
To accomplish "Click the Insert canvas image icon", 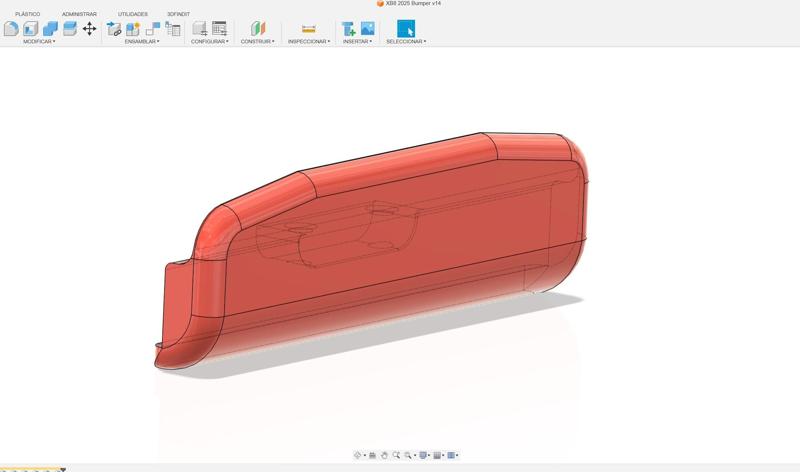I will coord(368,29).
